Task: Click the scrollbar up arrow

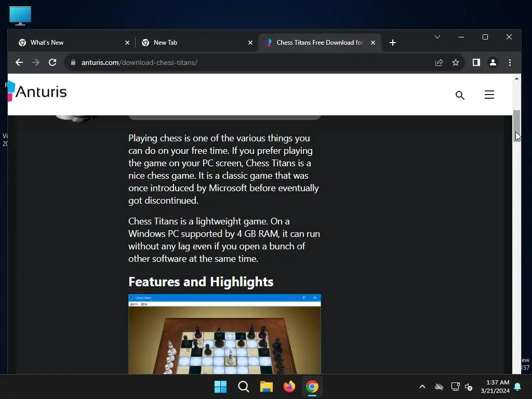Action: tap(516, 79)
